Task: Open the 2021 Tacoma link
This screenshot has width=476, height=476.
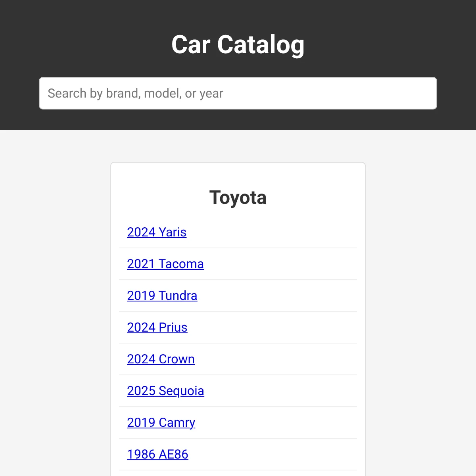Action: coord(165,264)
